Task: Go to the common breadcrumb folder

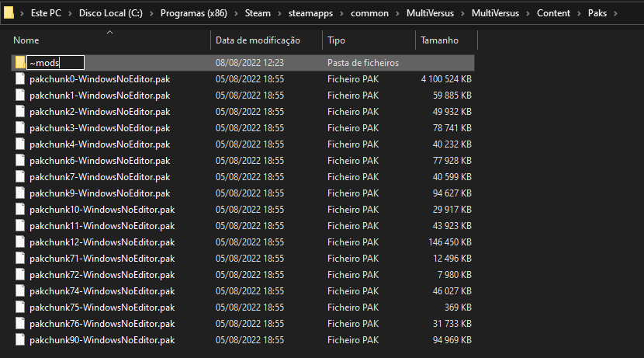Action: coord(369,13)
